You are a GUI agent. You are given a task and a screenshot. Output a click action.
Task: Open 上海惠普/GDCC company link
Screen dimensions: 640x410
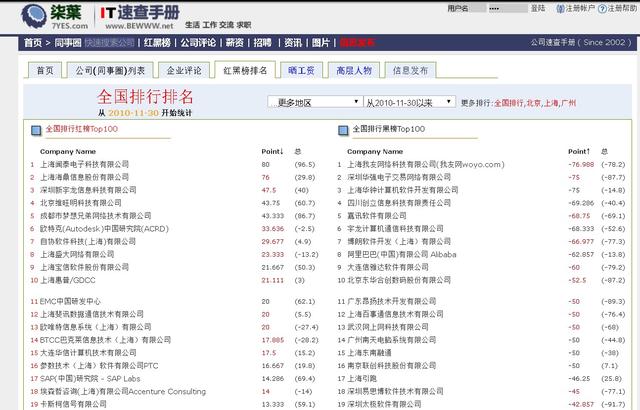pos(68,280)
